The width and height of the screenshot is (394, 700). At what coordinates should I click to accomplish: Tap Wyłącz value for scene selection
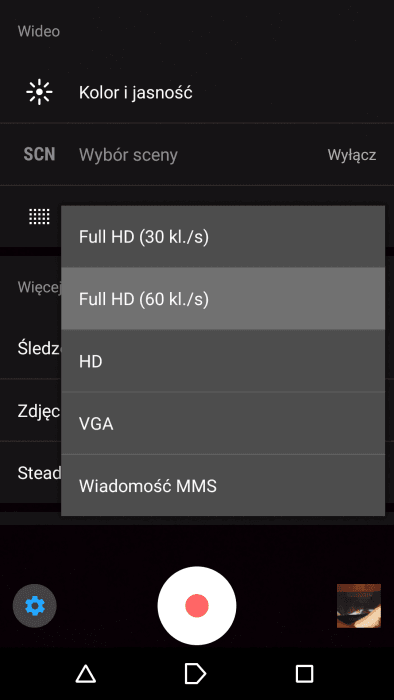pos(352,155)
